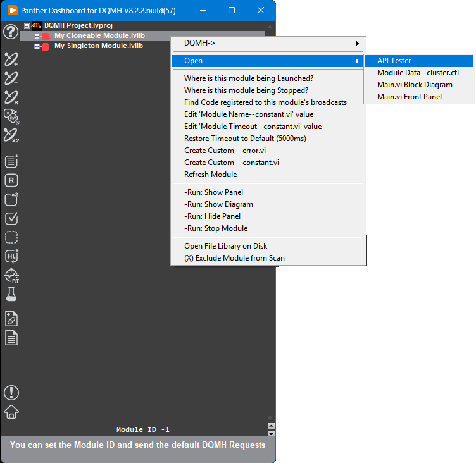Viewport: 476px width, 463px height.
Task: Select Refresh Module menu entry
Action: 268,175
